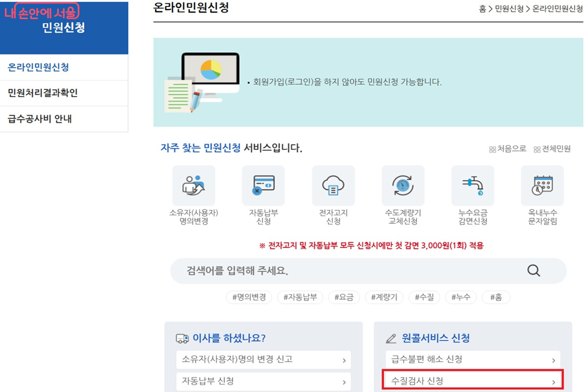The image size is (588, 392).
Task: Open 소유자(사용자)명의 변경 신고 row
Action: pos(264,360)
